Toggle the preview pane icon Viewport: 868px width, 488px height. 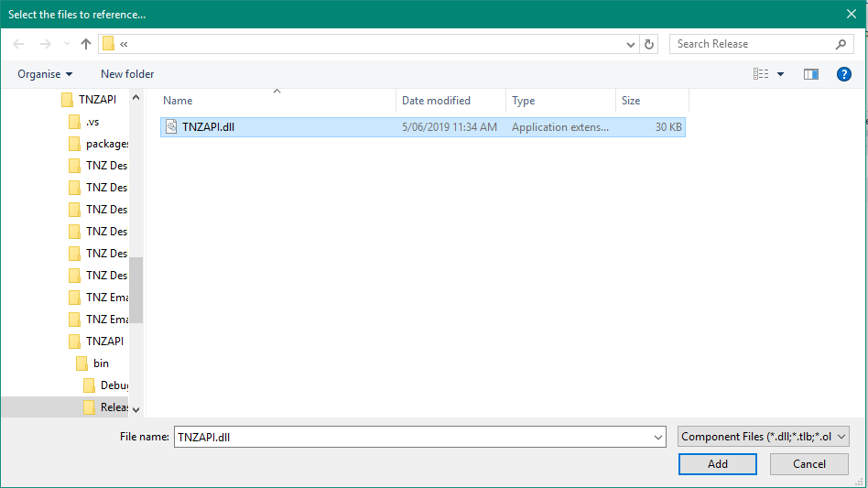click(x=810, y=74)
